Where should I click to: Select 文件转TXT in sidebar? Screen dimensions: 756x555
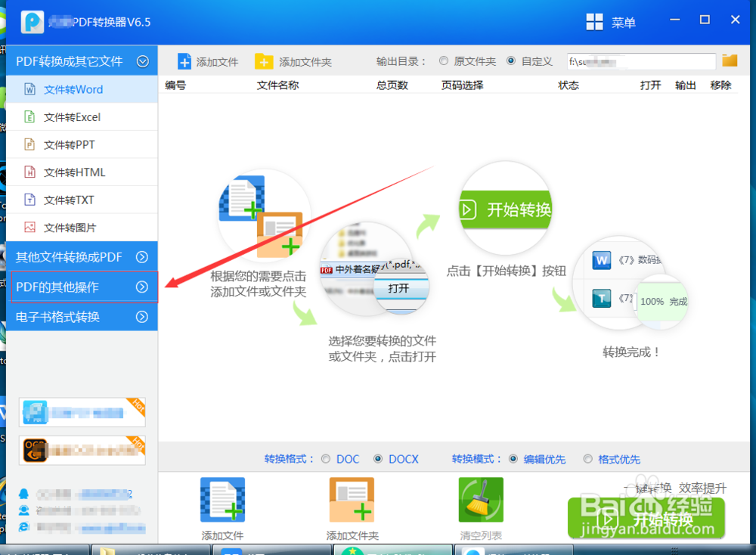click(x=82, y=200)
